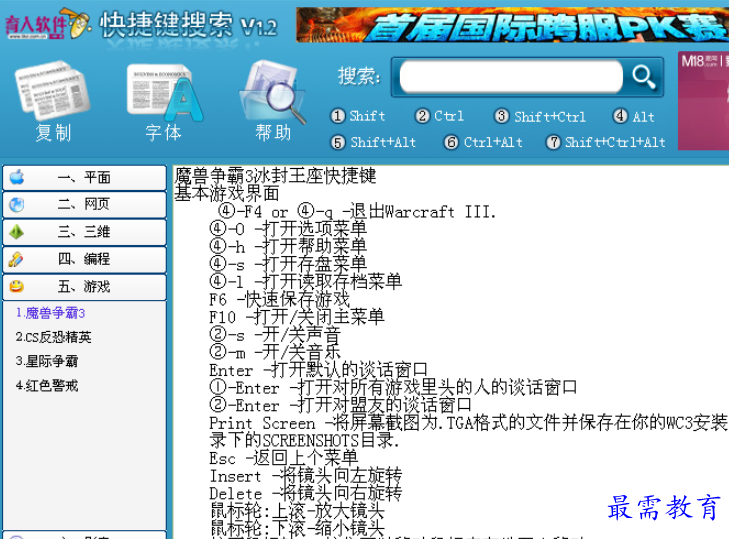Select 1.魔兽争霸3 in the game list

click(50, 313)
